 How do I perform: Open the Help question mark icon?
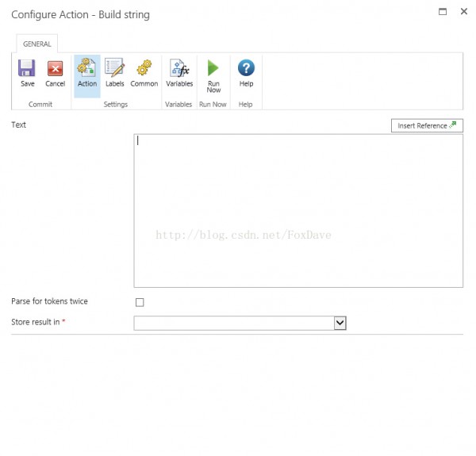pos(246,67)
